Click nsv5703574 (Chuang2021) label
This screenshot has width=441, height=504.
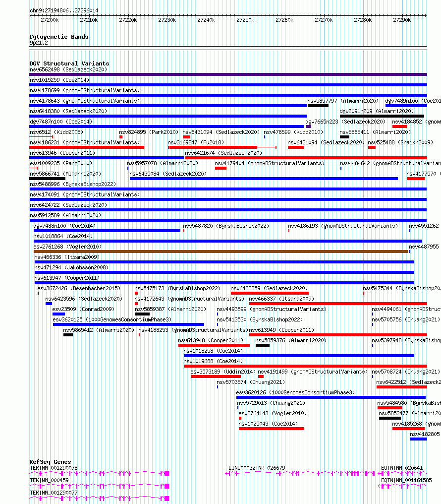pos(251,382)
